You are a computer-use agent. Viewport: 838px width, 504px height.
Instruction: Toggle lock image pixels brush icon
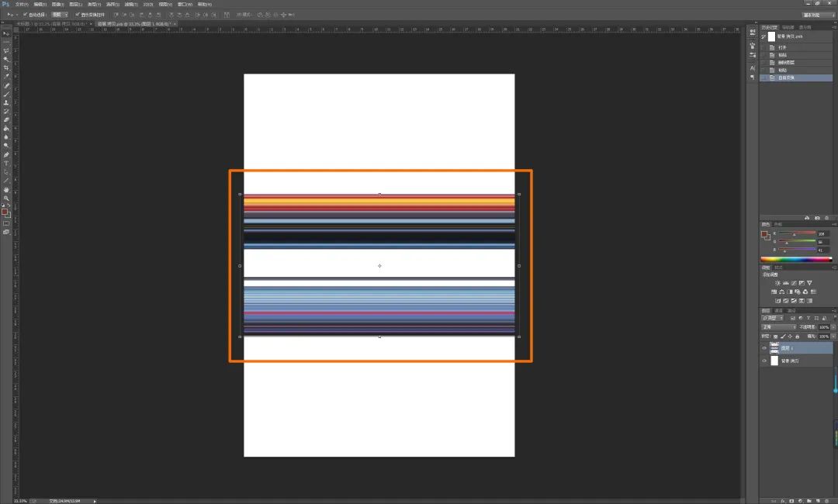click(x=783, y=337)
